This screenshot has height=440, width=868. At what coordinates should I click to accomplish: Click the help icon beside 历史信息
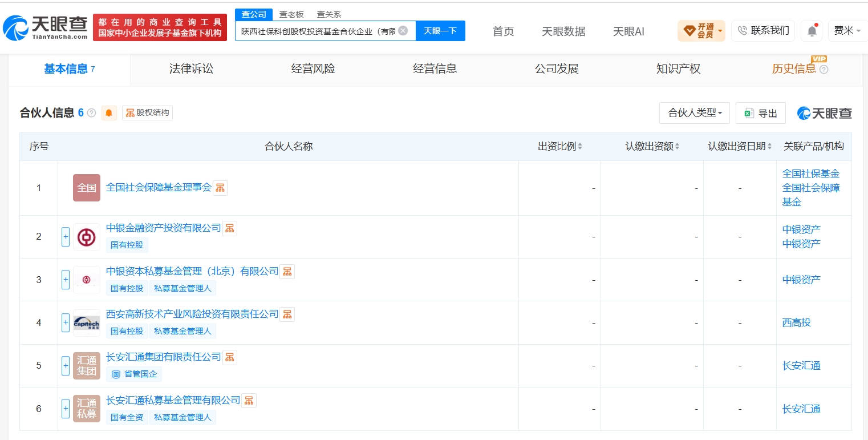pyautogui.click(x=824, y=70)
